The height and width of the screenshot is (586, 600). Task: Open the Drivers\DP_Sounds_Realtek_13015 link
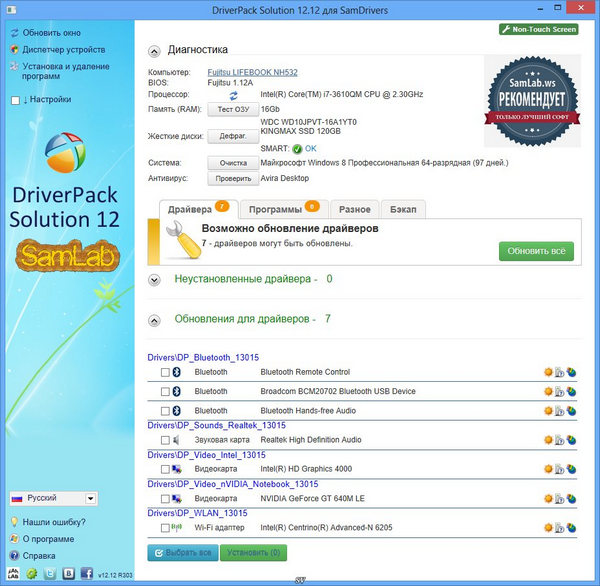tap(217, 425)
